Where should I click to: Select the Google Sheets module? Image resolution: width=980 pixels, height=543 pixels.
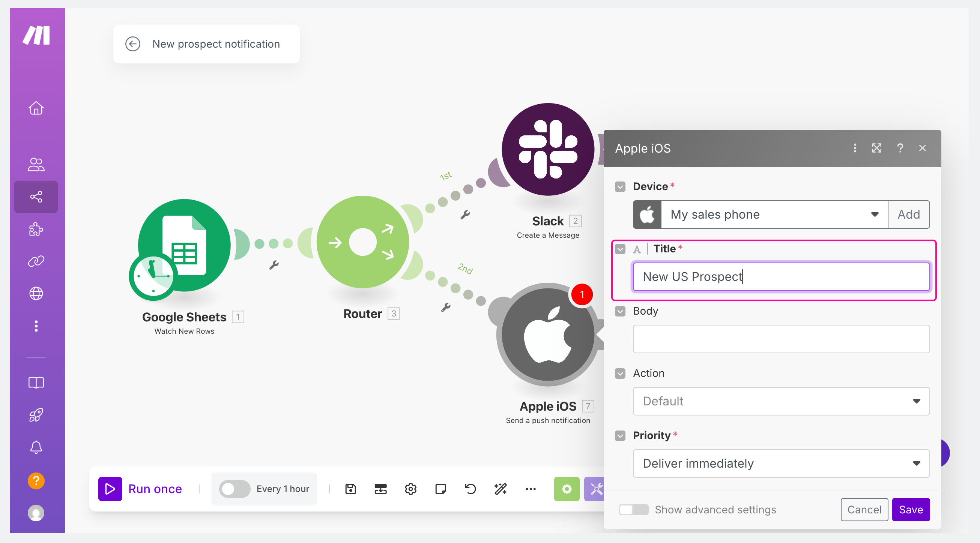pyautogui.click(x=184, y=245)
